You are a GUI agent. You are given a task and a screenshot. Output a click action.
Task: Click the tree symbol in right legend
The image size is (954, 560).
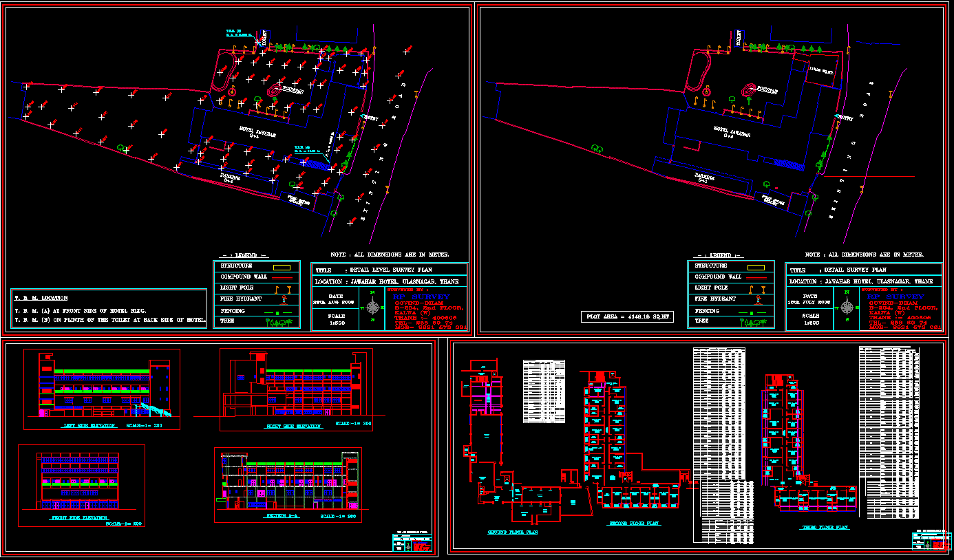pos(754,321)
